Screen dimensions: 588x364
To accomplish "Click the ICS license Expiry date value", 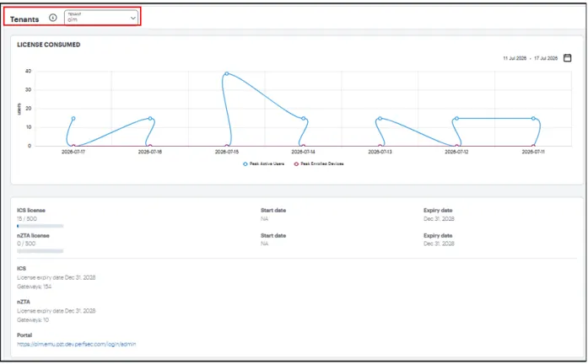I will tap(440, 219).
